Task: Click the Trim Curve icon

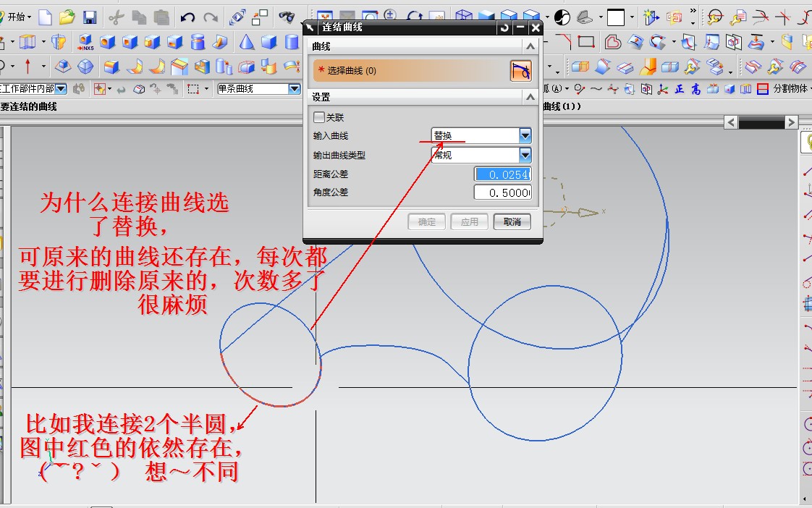Action: click(761, 17)
